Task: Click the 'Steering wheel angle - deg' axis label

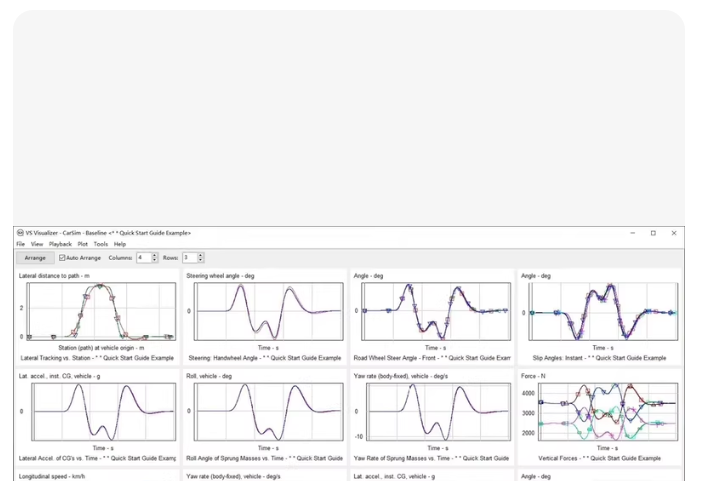Action: tap(220, 276)
